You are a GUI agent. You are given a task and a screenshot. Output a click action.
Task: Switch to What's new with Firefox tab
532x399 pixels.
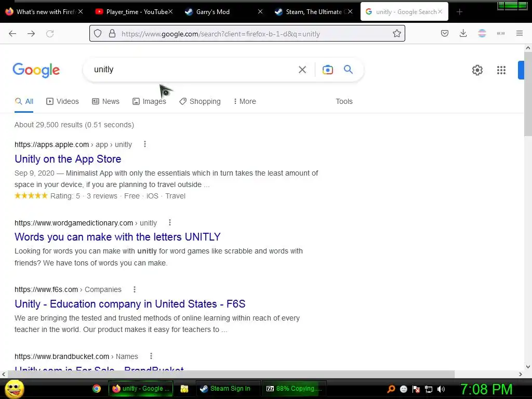(44, 12)
